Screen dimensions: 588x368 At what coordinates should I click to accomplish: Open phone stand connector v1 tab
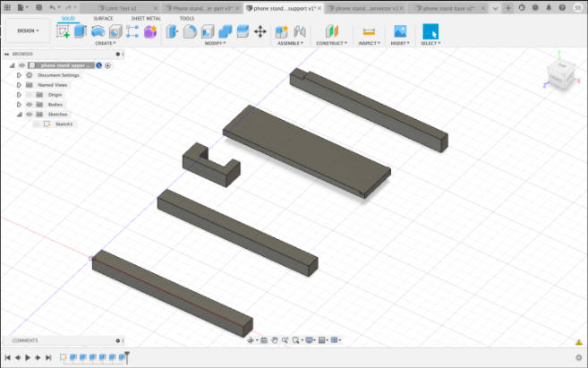(x=366, y=8)
